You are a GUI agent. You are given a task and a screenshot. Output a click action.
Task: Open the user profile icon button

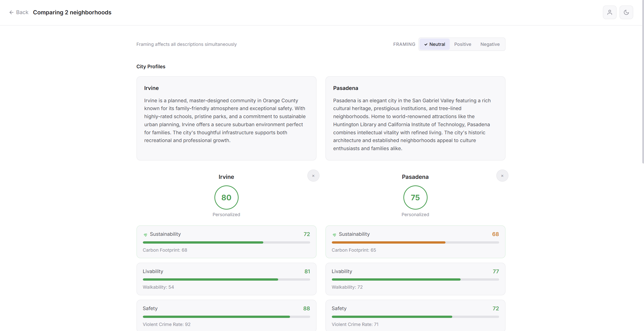(x=609, y=12)
